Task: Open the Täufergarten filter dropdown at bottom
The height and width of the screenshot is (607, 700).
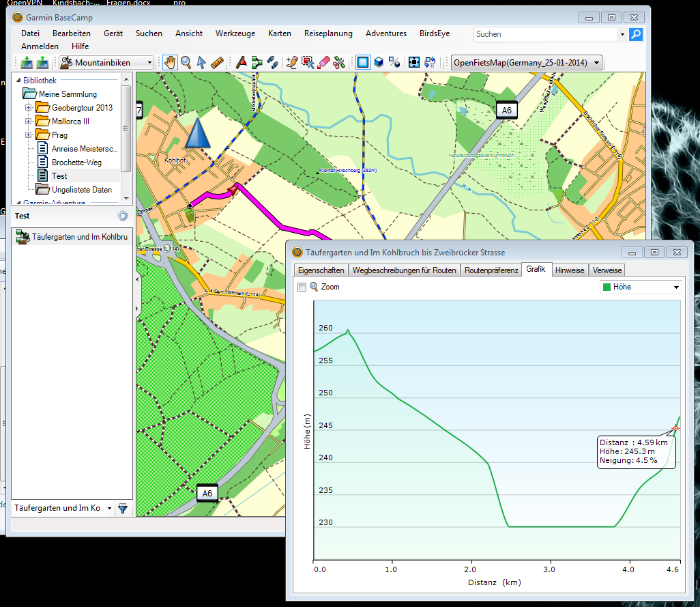Action: (x=109, y=508)
